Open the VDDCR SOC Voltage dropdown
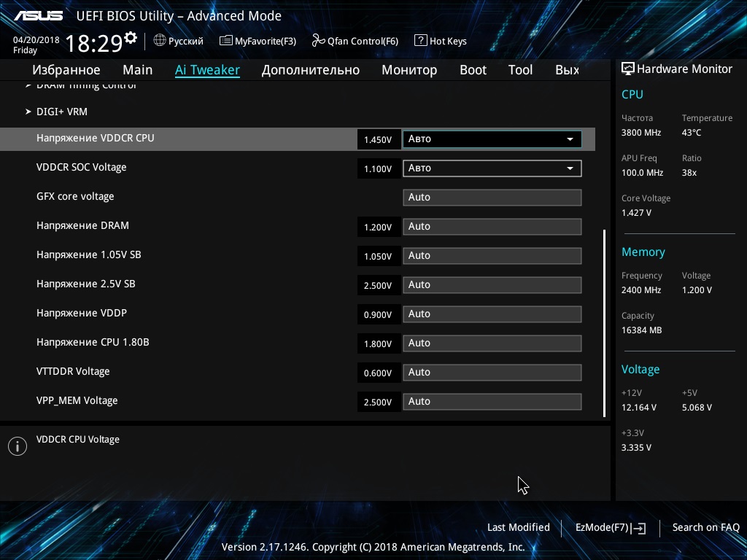This screenshot has height=560, width=747. pos(492,168)
